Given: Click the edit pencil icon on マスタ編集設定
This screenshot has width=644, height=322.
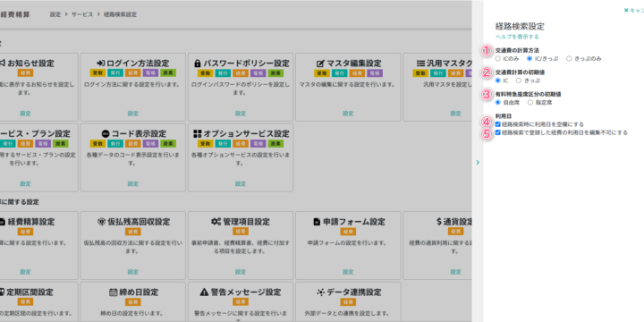Looking at the screenshot, I should 321,64.
